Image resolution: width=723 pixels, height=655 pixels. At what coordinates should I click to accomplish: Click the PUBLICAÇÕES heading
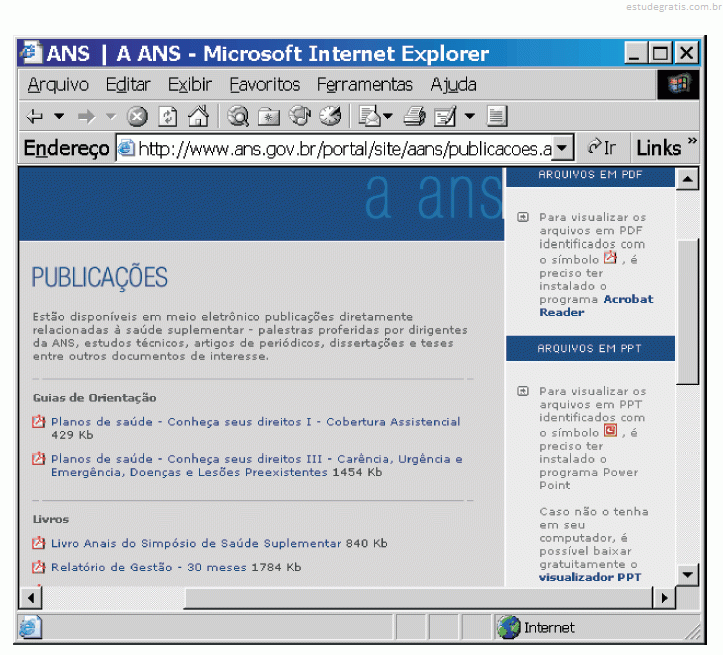click(x=100, y=277)
